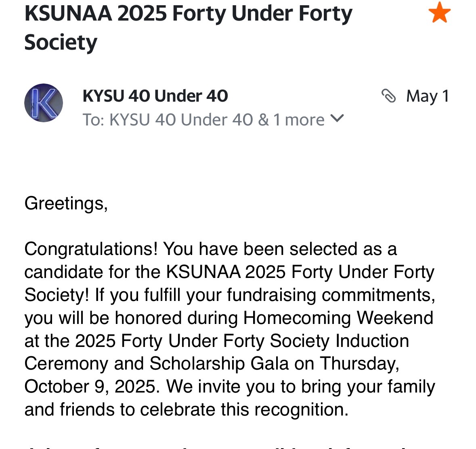This screenshot has width=476, height=449.
Task: Tap the KYSU sender avatar with neon K
Action: click(x=44, y=103)
